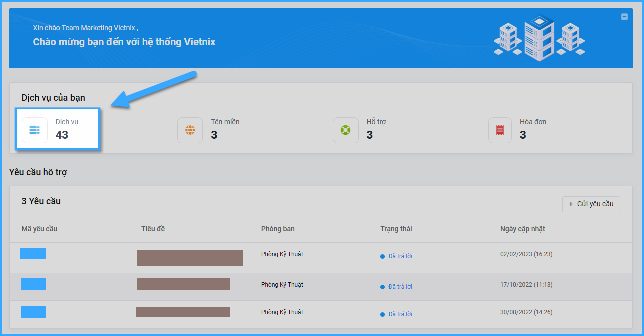
Task: Open ticket title dated 30/08/2022
Action: click(183, 312)
